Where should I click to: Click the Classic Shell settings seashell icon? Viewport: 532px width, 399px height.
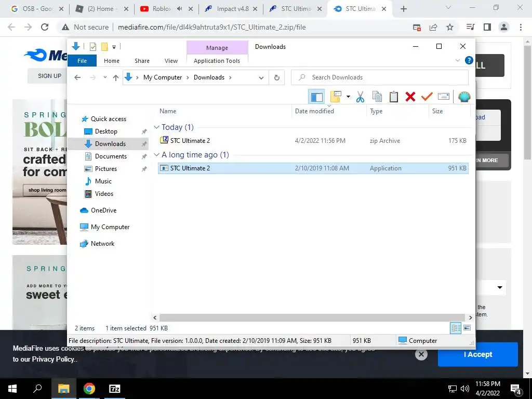pos(464,97)
